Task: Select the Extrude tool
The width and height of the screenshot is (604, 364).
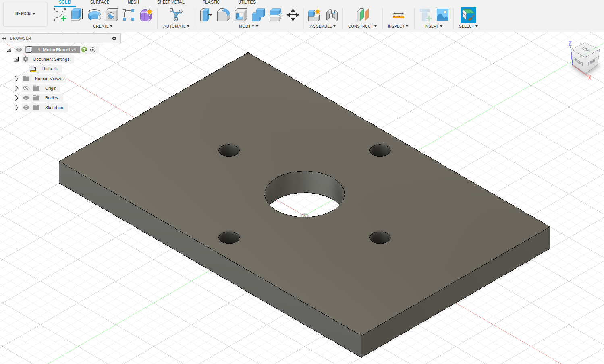Action: pyautogui.click(x=77, y=15)
